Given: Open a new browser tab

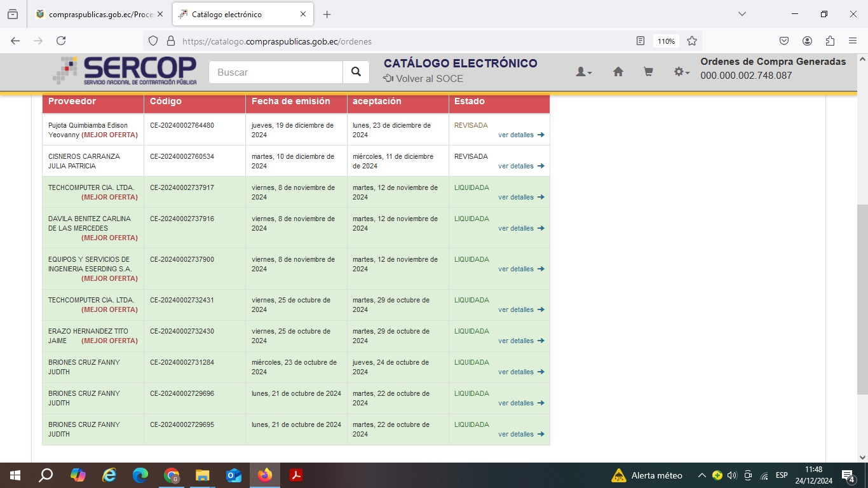Looking at the screenshot, I should click(327, 14).
